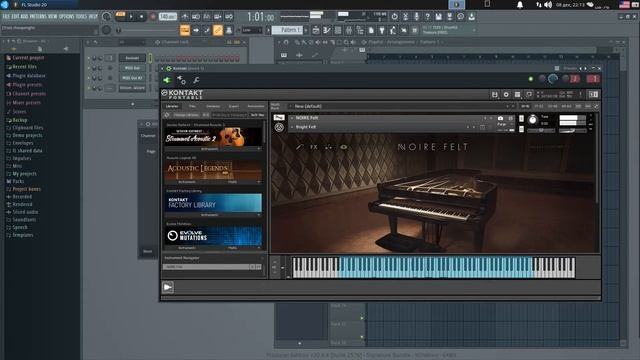Click the Kontakt channel button in Channel rack
This screenshot has width=640, height=360.
[132, 58]
